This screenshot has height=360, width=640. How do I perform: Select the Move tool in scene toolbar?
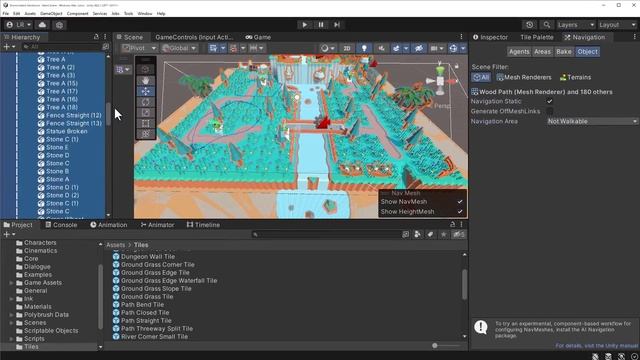(x=145, y=91)
